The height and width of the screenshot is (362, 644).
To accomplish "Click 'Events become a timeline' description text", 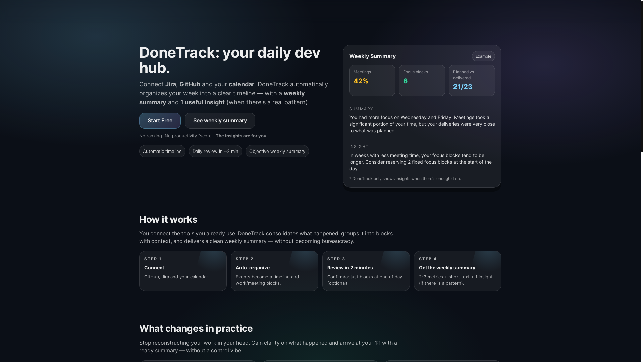I will point(267,280).
